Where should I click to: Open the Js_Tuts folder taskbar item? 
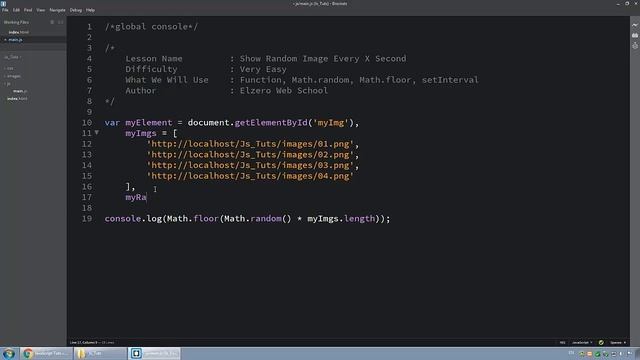pos(100,353)
